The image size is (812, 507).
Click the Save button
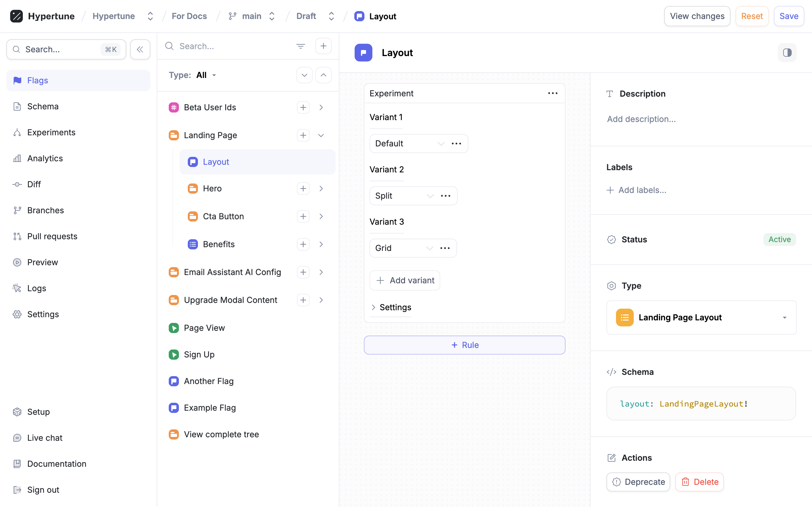click(789, 16)
